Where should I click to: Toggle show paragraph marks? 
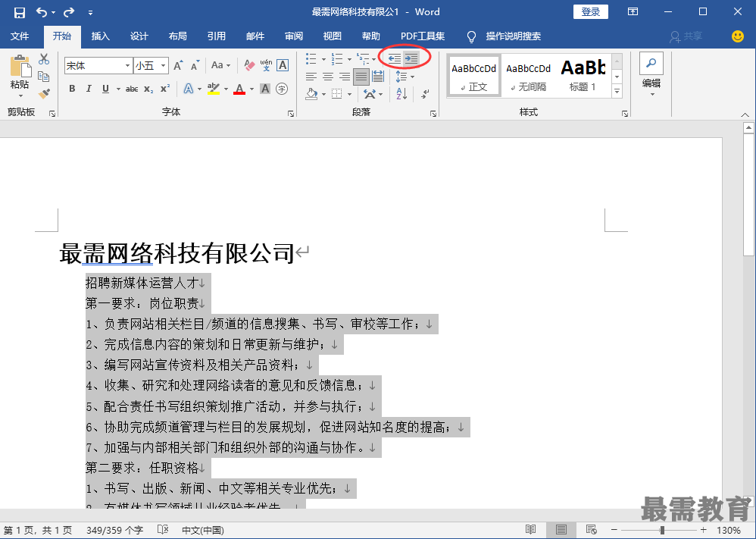[x=425, y=93]
